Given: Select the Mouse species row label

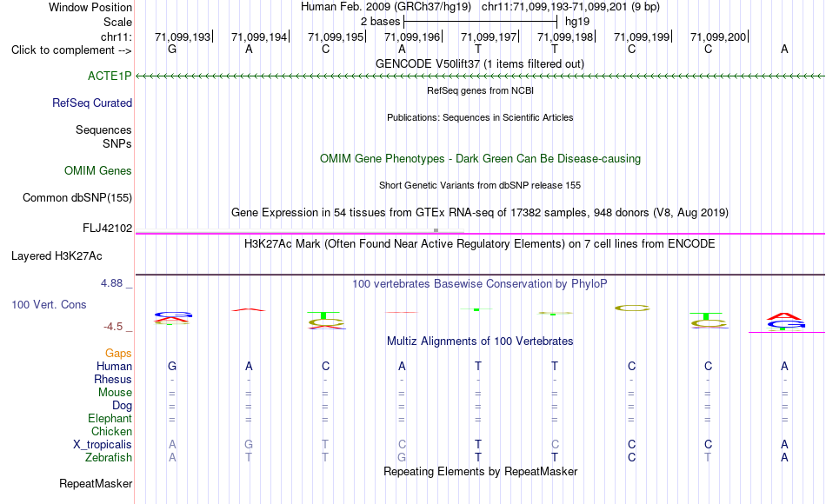Looking at the screenshot, I should pos(116,393).
